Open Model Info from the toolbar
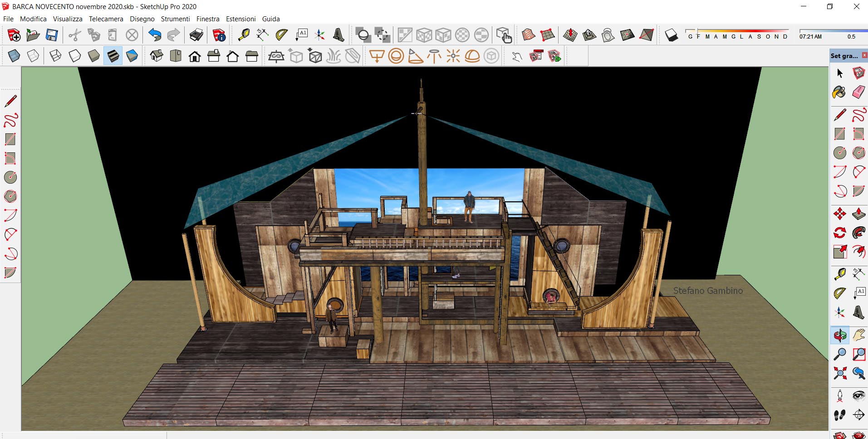 pos(219,35)
